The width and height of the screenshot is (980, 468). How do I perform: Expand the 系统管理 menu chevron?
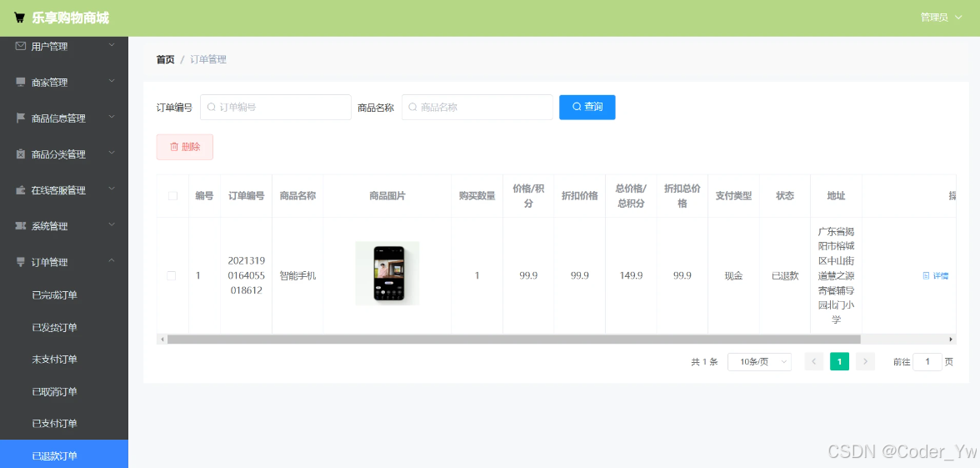coord(112,224)
